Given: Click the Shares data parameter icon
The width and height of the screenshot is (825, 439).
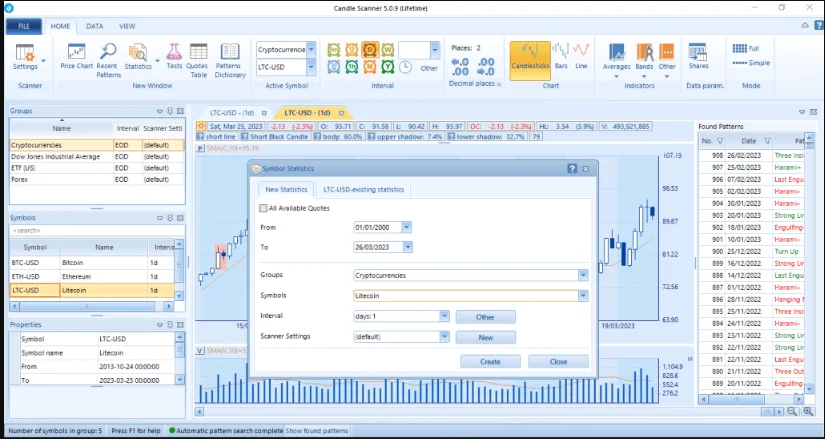Looking at the screenshot, I should click(698, 56).
